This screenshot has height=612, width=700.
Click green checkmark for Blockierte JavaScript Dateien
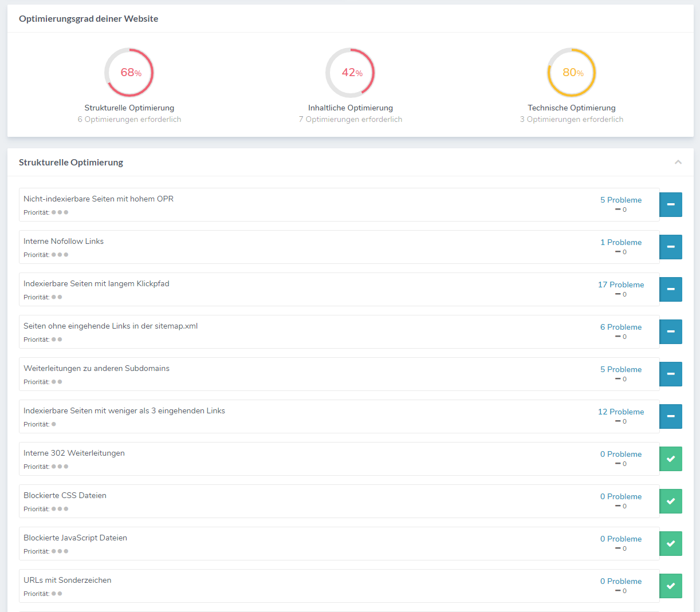coord(670,543)
